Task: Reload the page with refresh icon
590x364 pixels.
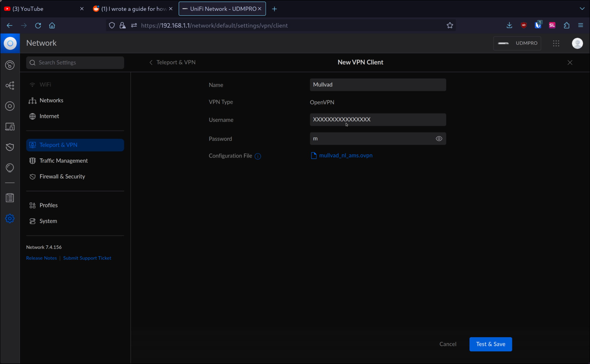Action: [x=38, y=26]
